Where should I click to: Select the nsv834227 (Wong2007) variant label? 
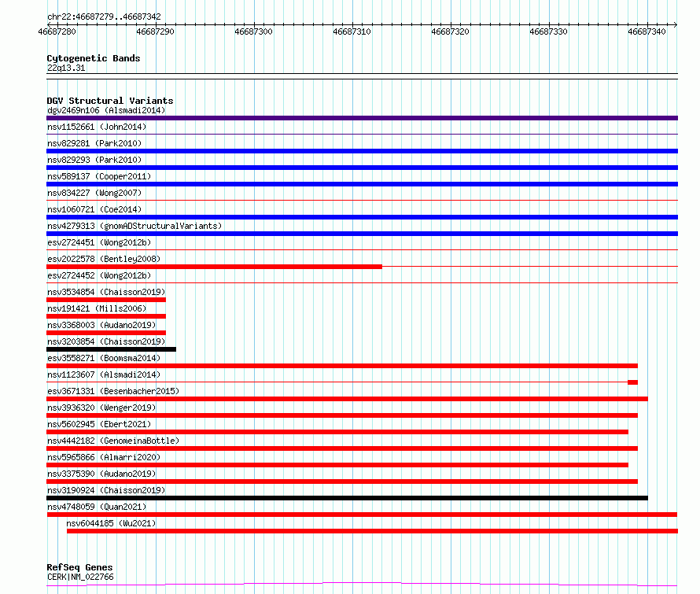94,193
